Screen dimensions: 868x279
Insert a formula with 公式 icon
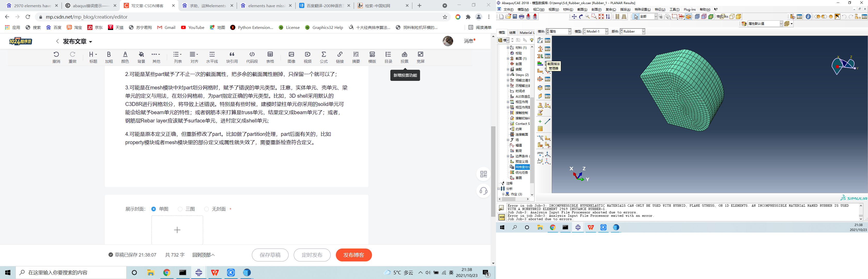pyautogui.click(x=323, y=54)
